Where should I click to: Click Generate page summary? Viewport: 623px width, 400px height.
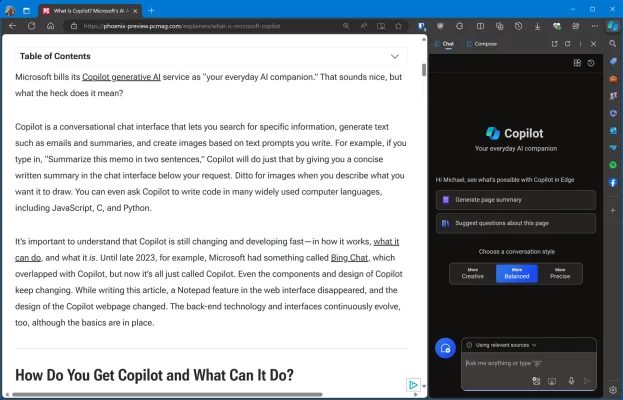[516, 200]
